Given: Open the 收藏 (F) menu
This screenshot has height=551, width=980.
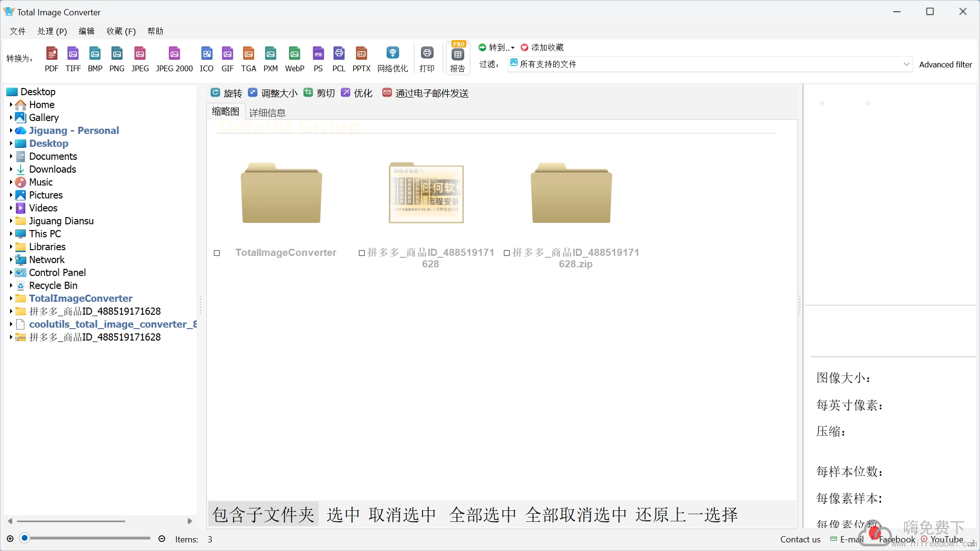Looking at the screenshot, I should (x=121, y=31).
